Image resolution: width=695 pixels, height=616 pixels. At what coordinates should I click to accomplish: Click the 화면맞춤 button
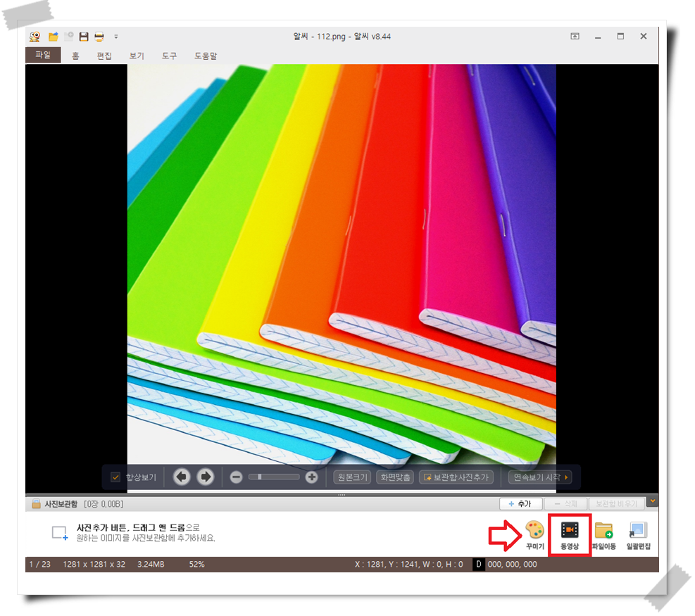pyautogui.click(x=395, y=477)
